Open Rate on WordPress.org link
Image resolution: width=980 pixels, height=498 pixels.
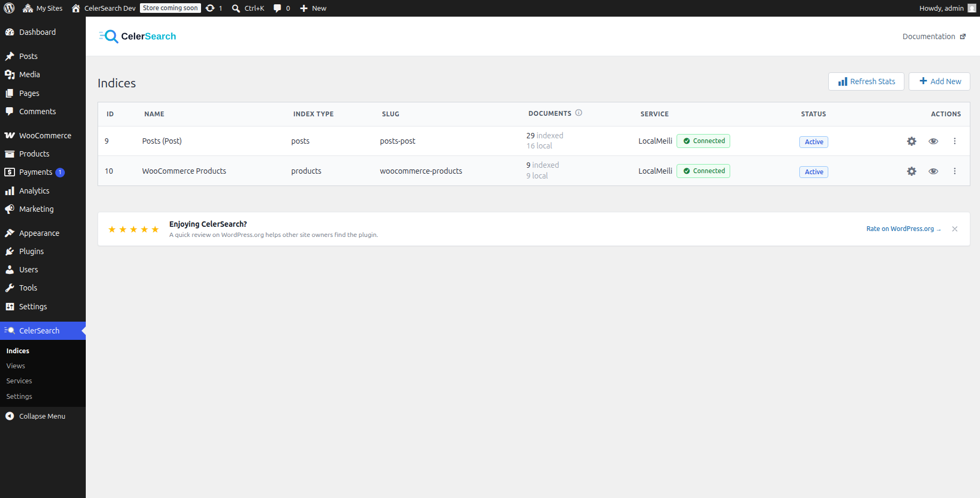pos(904,229)
